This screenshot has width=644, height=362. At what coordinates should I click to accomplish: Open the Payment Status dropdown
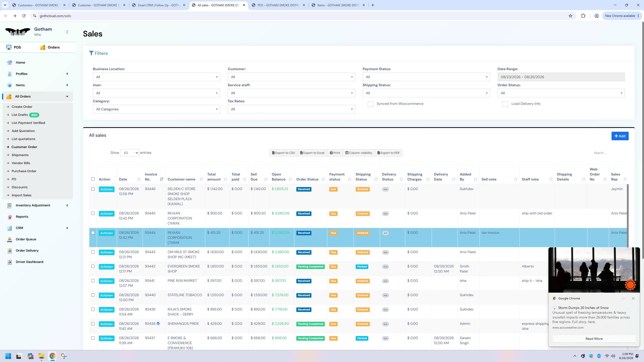pyautogui.click(x=426, y=77)
